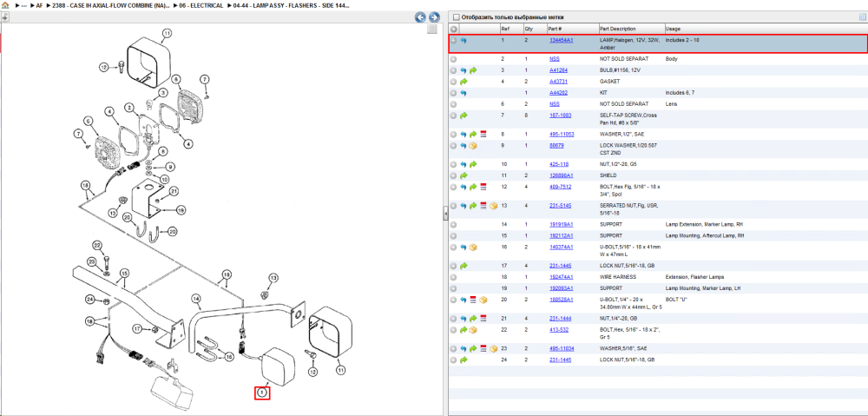Sort by the 'Part #' column header
This screenshot has width=868, height=416.
tap(556, 29)
